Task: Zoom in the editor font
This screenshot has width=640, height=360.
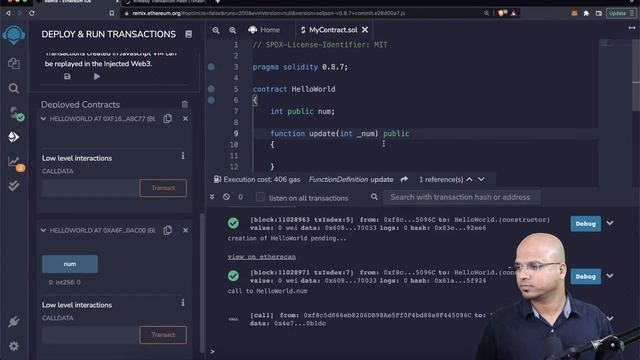Action: coord(233,30)
